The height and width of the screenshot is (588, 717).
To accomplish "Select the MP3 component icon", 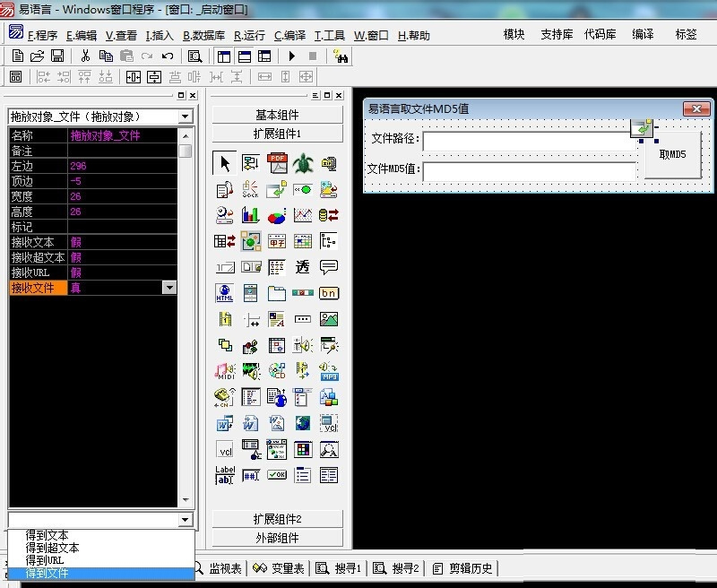I will (x=329, y=371).
